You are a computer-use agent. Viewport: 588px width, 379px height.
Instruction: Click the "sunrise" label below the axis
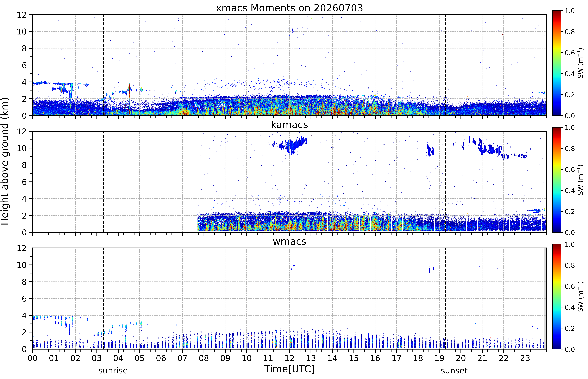coord(113,371)
